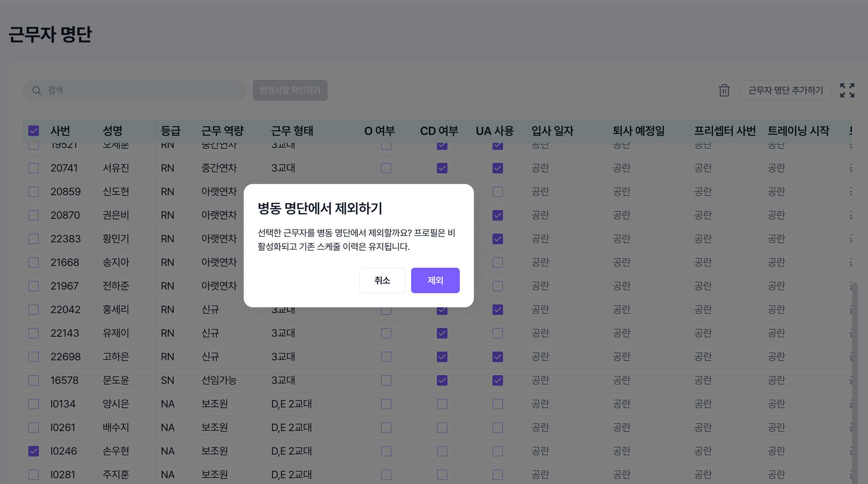Click the search magnifier icon
Screen dimensions: 868x484
tap(37, 91)
